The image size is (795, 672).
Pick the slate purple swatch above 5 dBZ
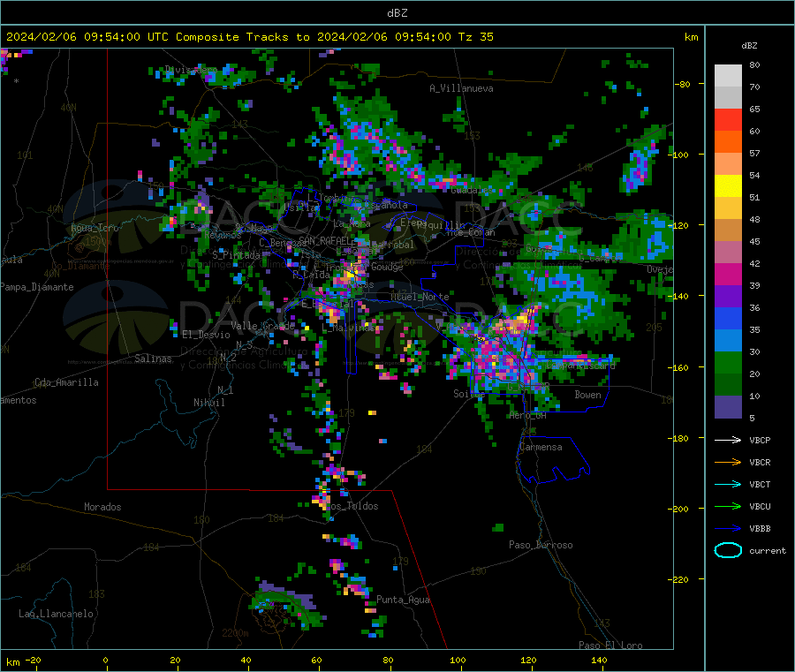tap(728, 407)
